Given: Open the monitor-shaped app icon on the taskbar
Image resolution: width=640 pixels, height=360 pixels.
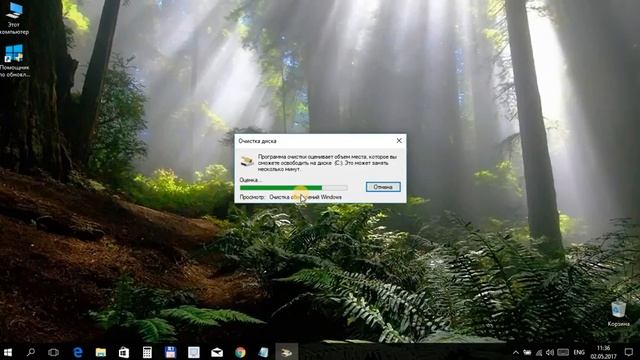Looking at the screenshot, I should 193,352.
